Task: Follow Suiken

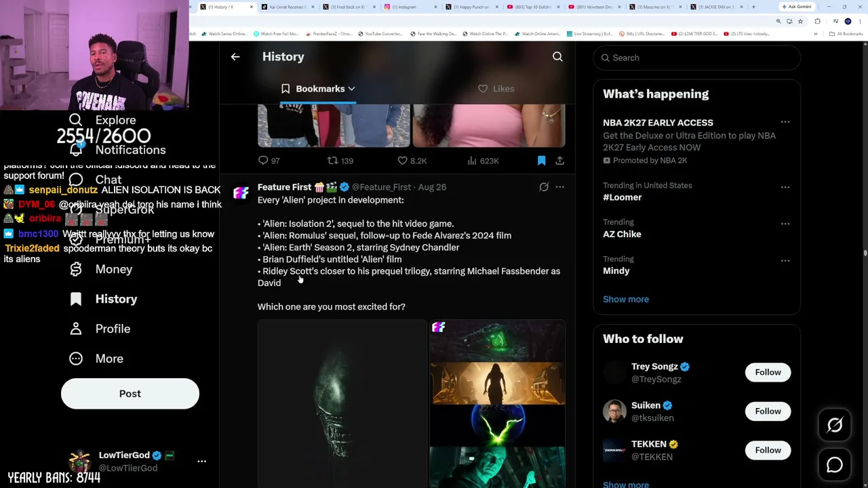Action: (768, 411)
